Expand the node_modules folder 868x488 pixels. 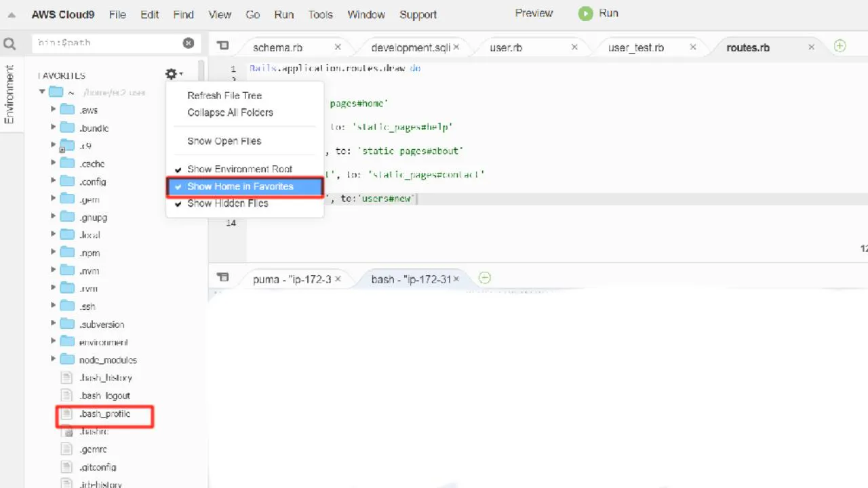click(x=53, y=359)
